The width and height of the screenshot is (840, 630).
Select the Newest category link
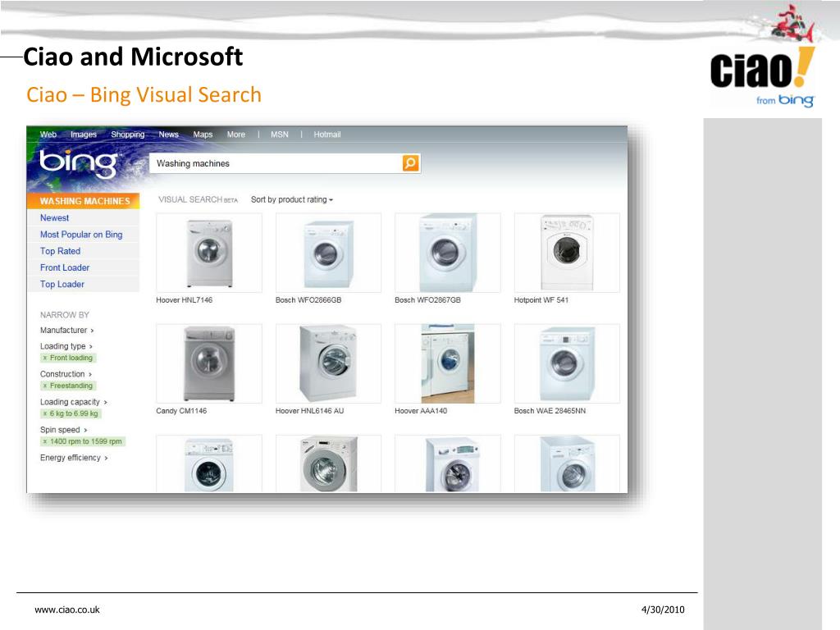[x=55, y=218]
